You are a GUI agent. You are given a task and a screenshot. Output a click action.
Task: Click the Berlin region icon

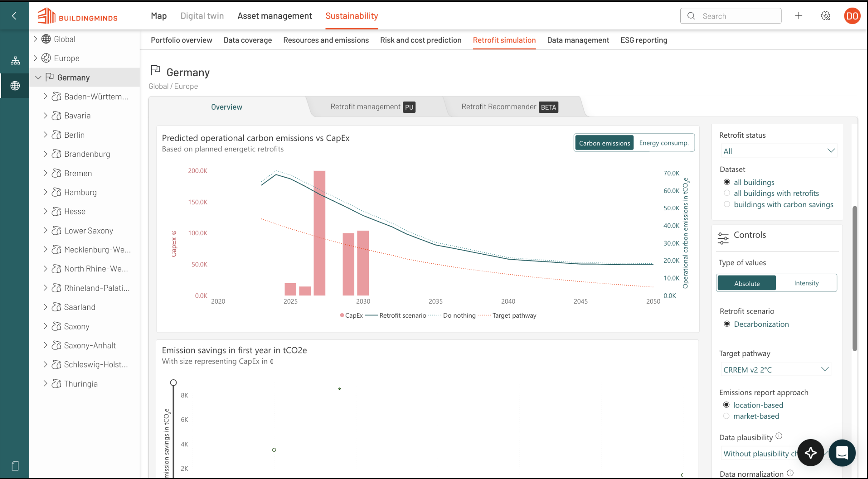pos(56,135)
